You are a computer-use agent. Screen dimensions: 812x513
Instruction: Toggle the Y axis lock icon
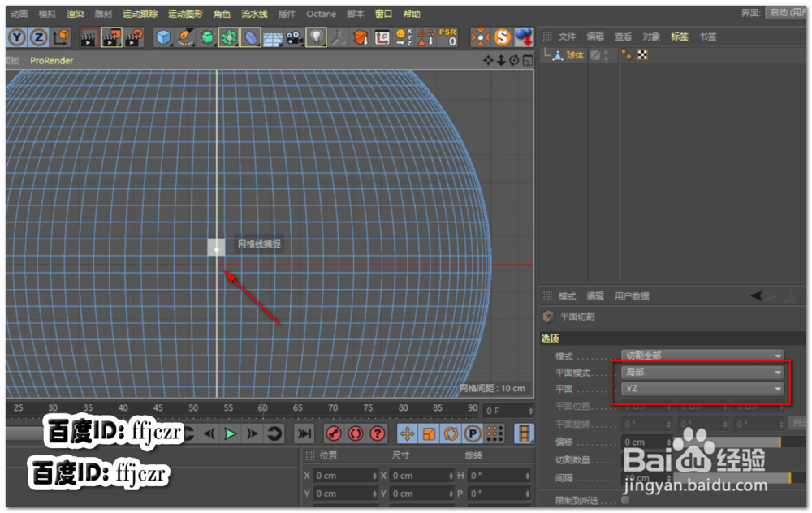pos(17,37)
